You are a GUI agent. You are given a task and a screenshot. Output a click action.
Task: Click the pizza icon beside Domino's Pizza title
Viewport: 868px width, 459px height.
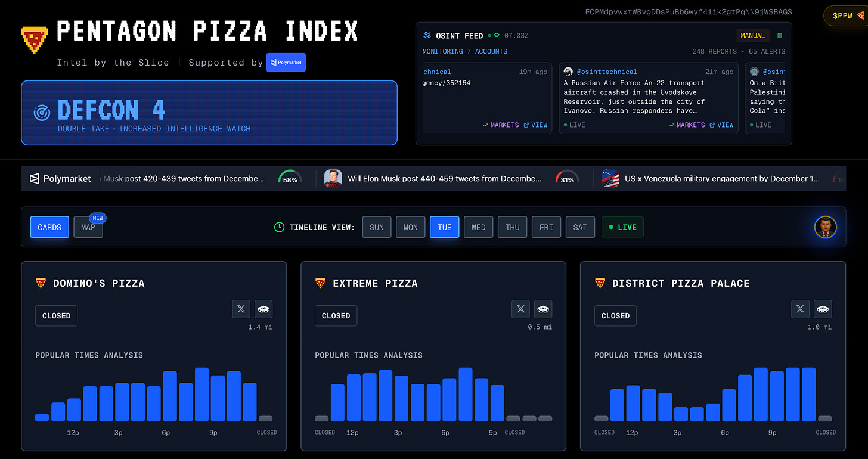(x=41, y=283)
